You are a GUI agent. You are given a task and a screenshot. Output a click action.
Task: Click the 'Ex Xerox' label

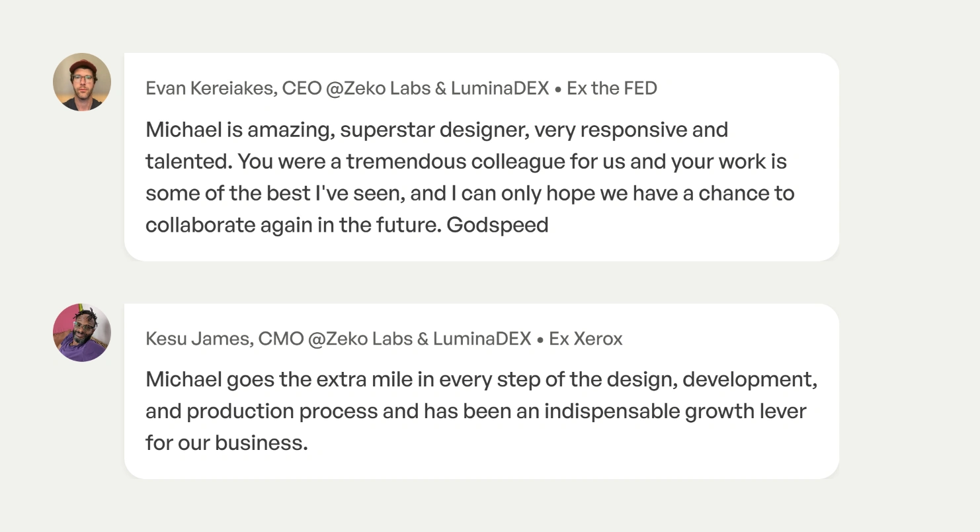tap(586, 339)
